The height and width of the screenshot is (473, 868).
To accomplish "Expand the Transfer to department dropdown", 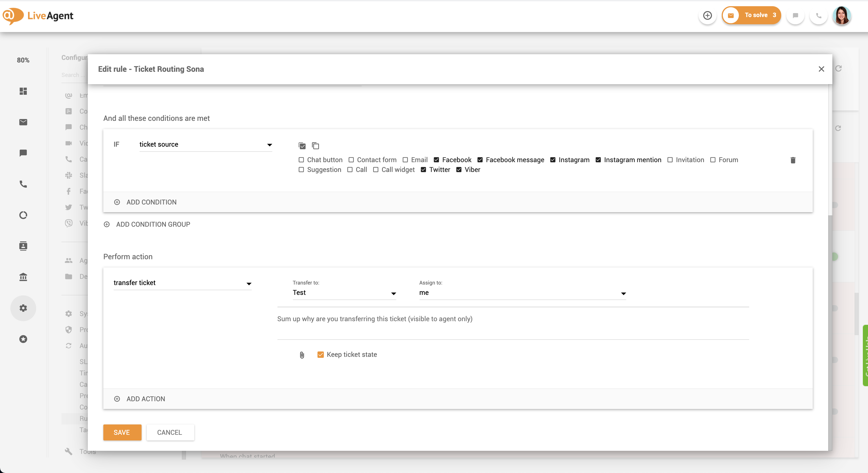I will click(x=344, y=293).
